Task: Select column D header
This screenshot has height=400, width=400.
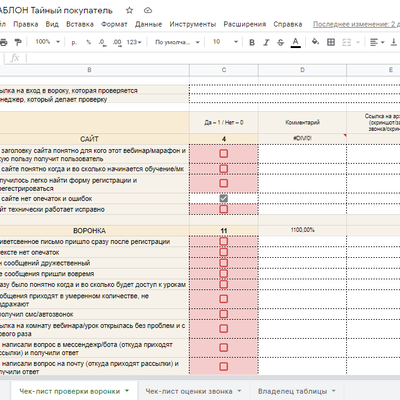Action: click(x=302, y=70)
